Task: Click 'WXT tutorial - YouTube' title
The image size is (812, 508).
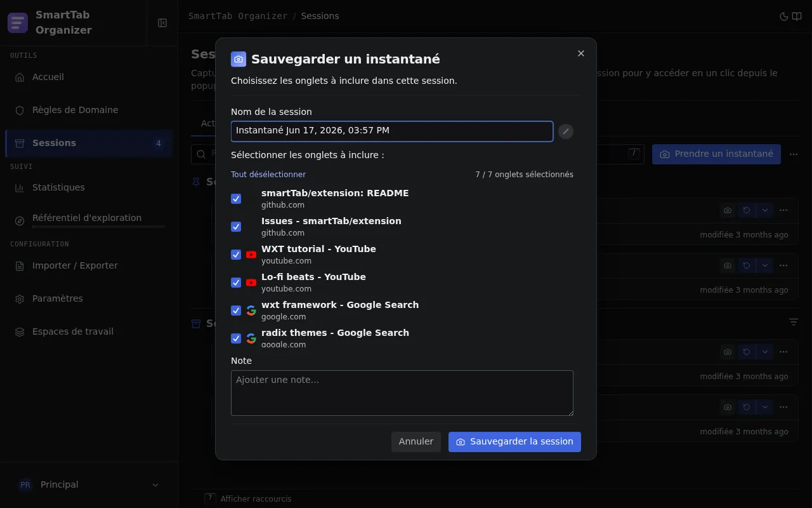Action: point(318,249)
